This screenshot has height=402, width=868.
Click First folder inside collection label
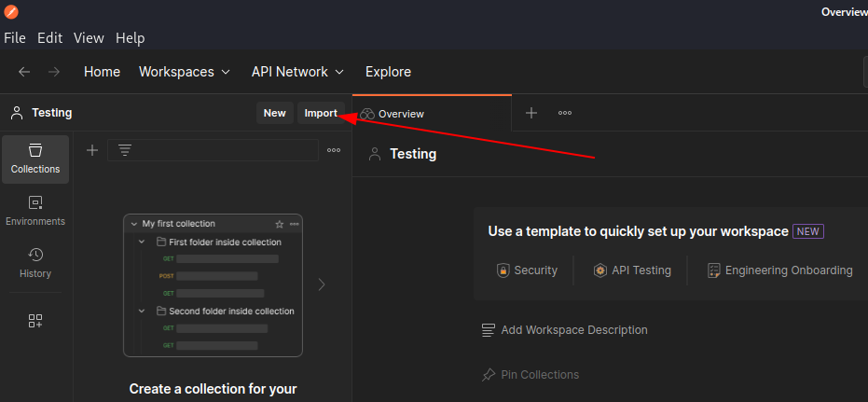226,242
